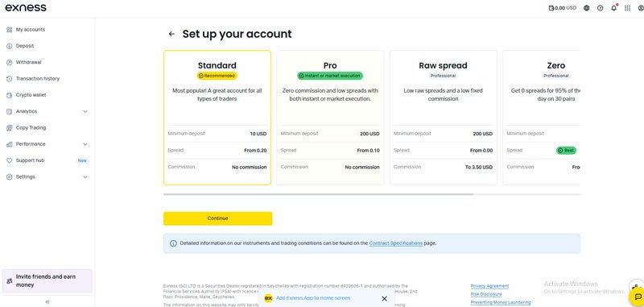
Task: Open the live chat bubble icon
Action: pyautogui.click(x=637, y=297)
